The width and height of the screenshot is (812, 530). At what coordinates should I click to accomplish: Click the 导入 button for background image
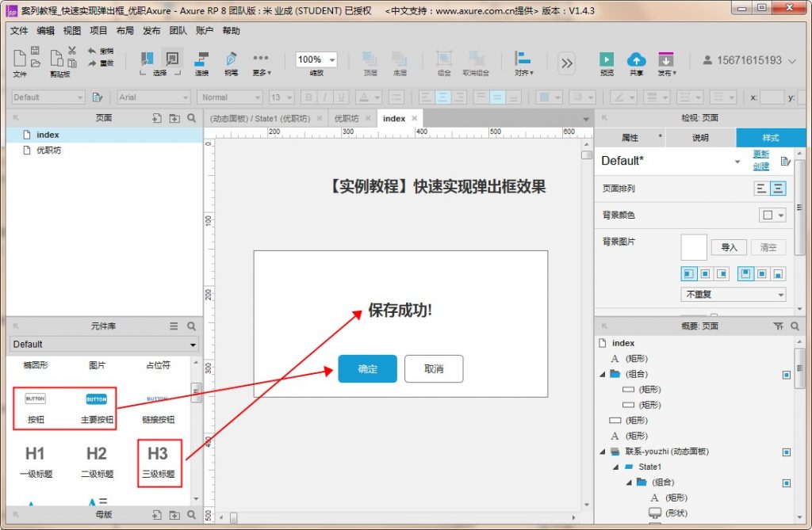coord(729,247)
